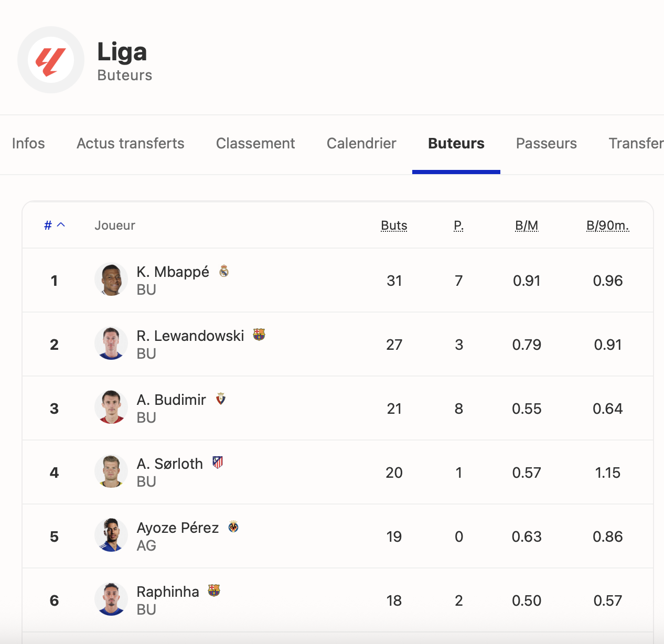Viewport: 664px width, 644px height.
Task: Click Ayoze Pérez name link
Action: (x=177, y=528)
